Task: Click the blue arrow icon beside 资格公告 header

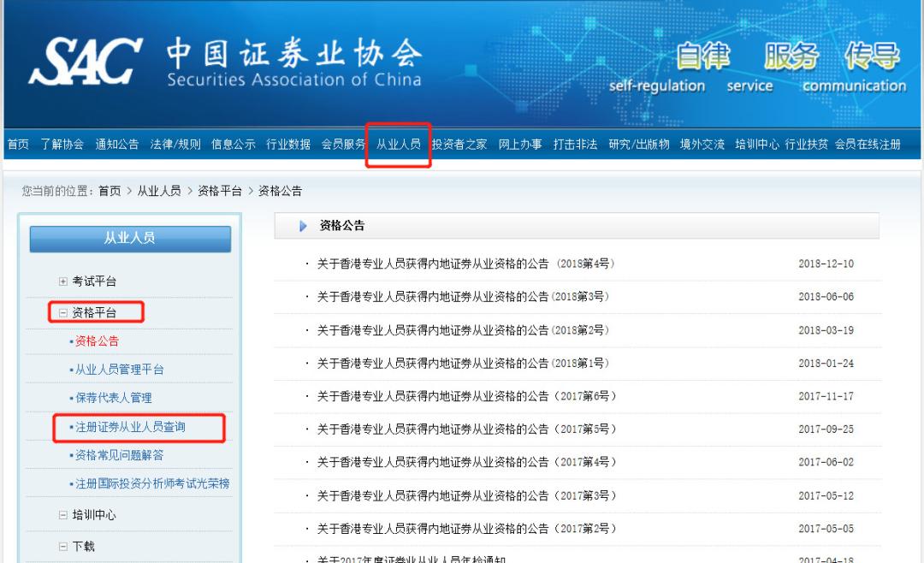Action: (301, 225)
